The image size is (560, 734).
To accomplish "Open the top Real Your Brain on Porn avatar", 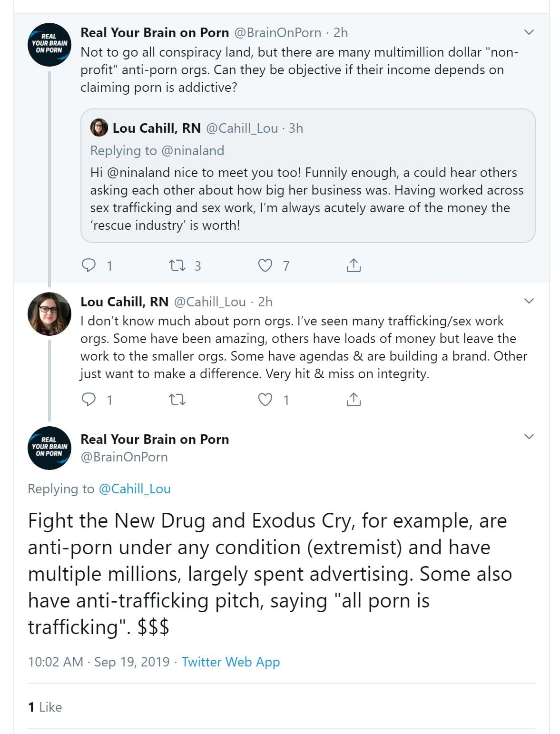I will tap(49, 44).
